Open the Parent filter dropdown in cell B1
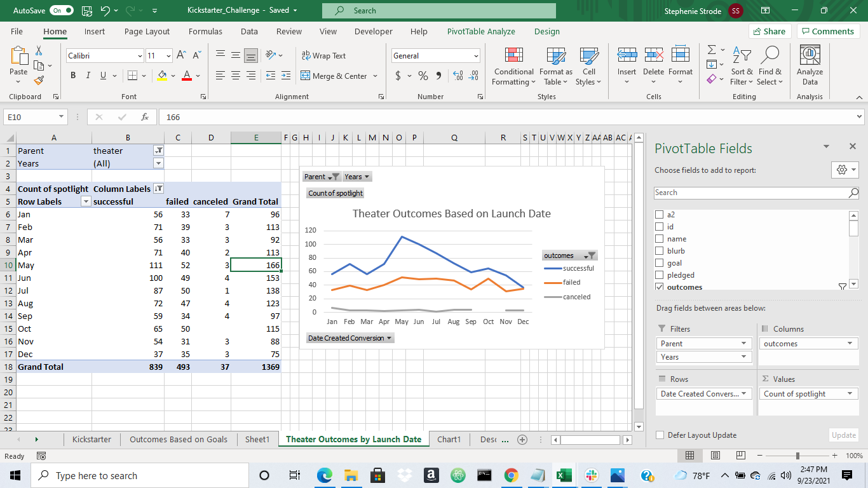 (159, 151)
